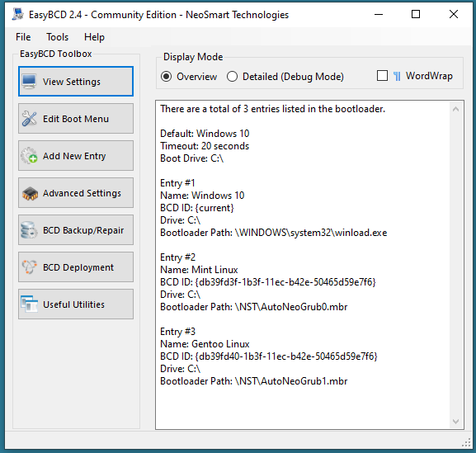Click the 'Entry #2' heading
476x453 pixels.
click(178, 257)
